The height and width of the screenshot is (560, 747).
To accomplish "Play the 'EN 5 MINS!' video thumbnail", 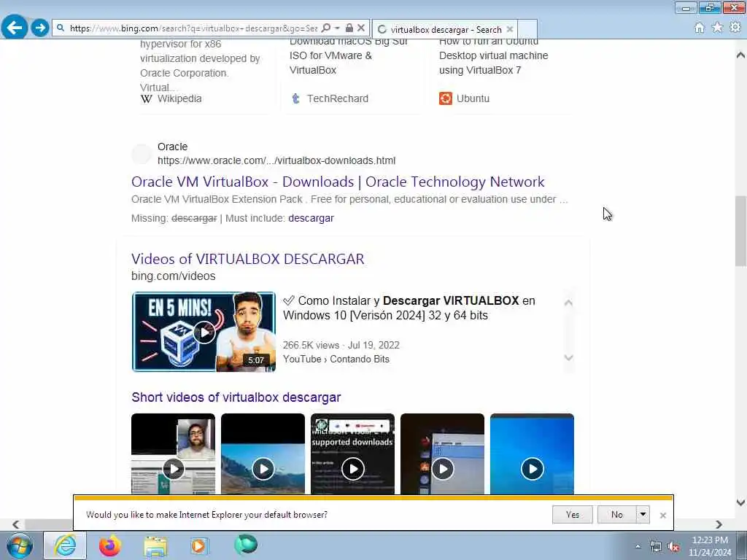I will (204, 332).
